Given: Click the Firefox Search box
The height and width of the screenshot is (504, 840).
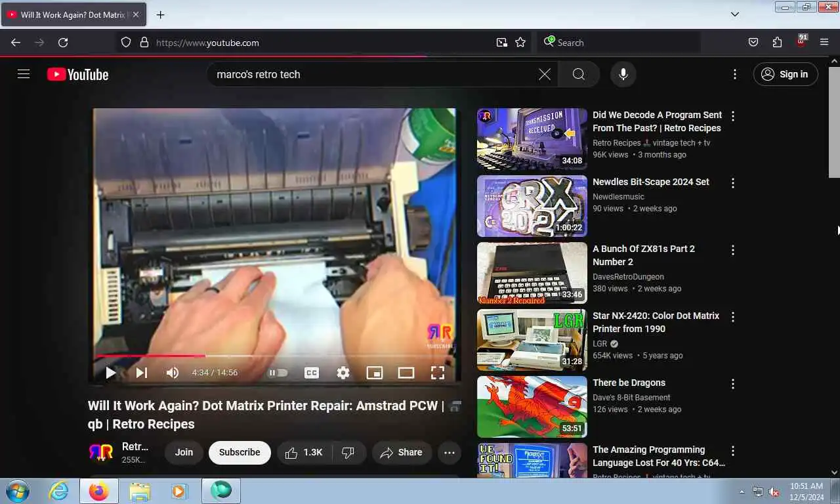Looking at the screenshot, I should click(619, 43).
